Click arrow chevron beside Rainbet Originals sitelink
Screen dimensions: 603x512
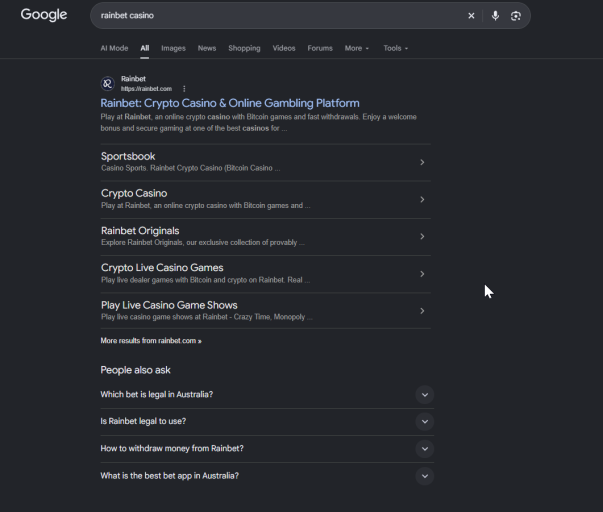422,237
